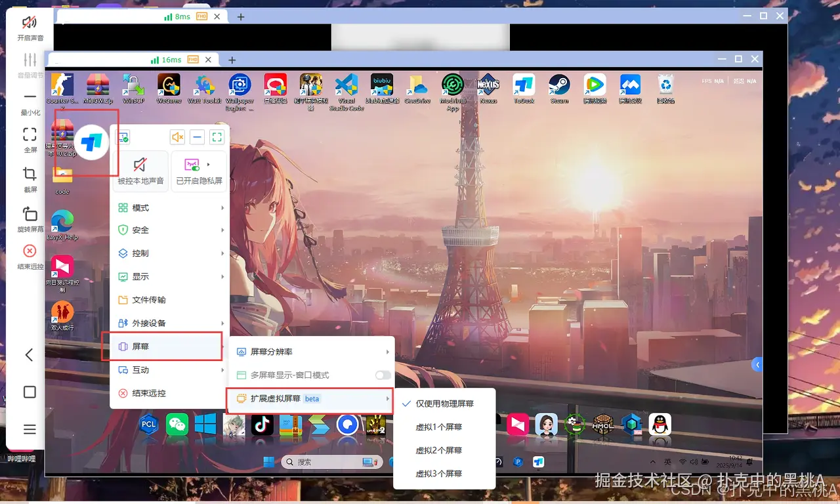This screenshot has height=504, width=840.
Task: Choose 虚拟1个屏幕 option
Action: [444, 427]
